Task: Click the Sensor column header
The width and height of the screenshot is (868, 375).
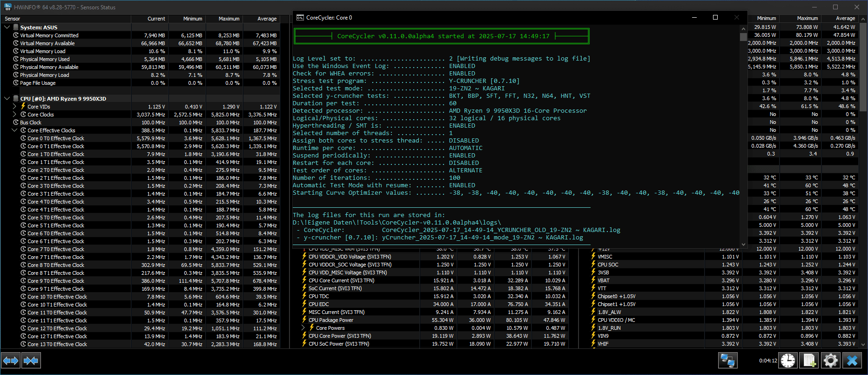Action: click(x=66, y=19)
